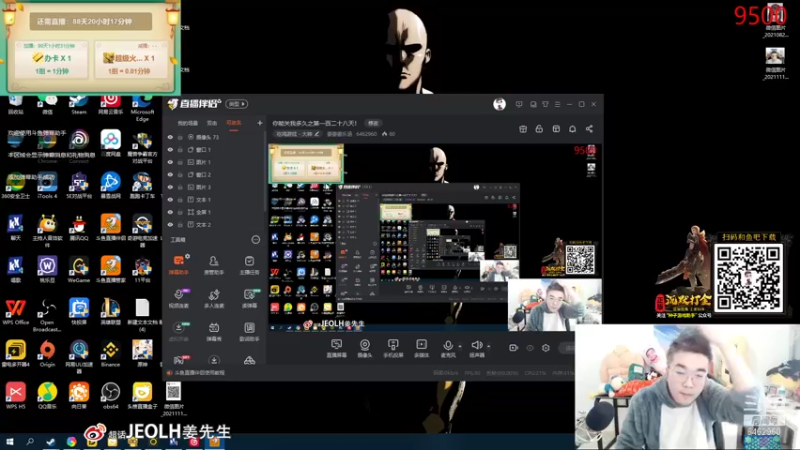The height and width of the screenshot is (450, 800).
Task: Open Chrome from the taskbar
Action: (x=71, y=442)
